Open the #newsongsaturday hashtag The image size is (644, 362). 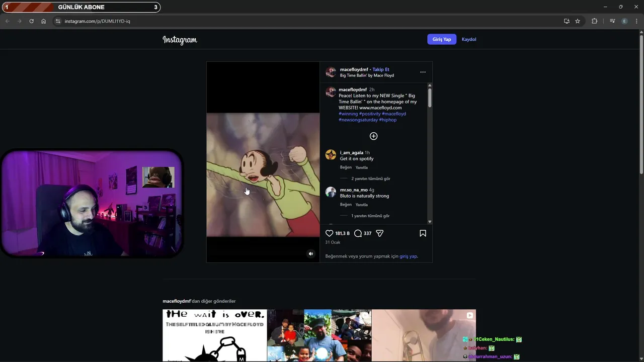tap(358, 120)
